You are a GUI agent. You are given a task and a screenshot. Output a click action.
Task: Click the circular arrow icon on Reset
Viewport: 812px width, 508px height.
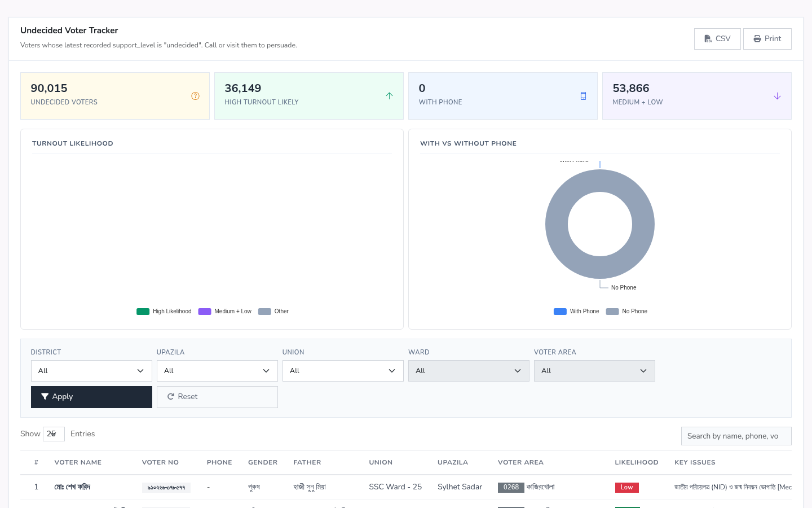point(170,397)
